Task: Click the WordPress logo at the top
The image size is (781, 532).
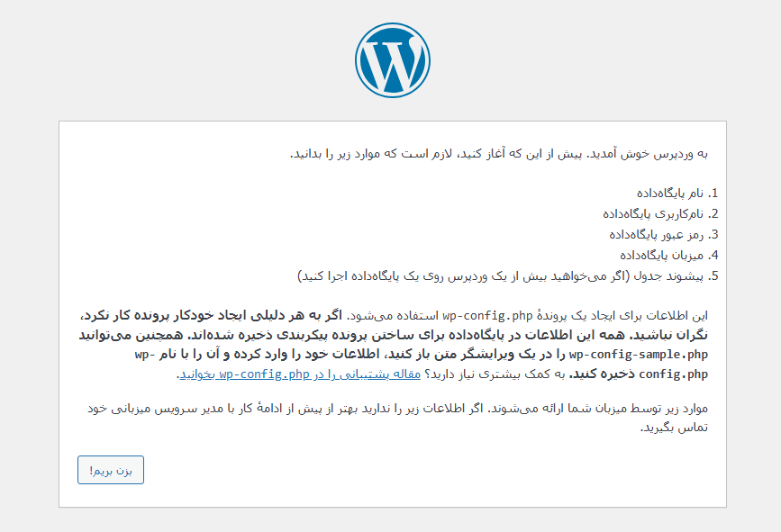Action: pos(392,59)
